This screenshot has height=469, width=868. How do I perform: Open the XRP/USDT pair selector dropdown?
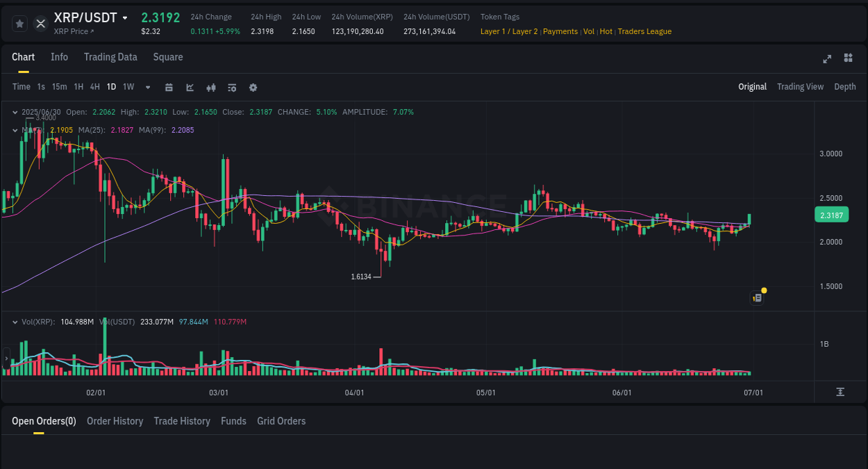(124, 17)
